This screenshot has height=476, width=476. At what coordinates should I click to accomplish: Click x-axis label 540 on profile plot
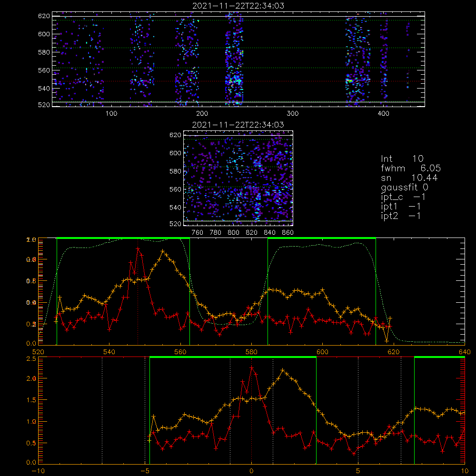tap(109, 352)
